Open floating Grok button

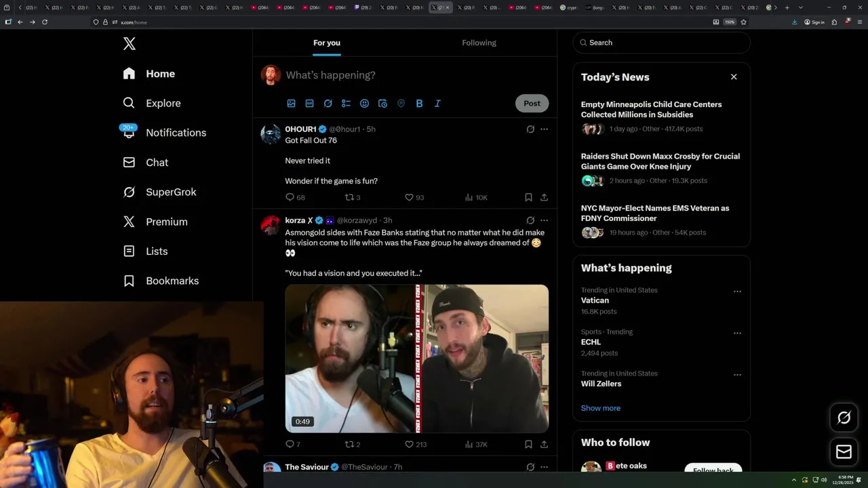[844, 418]
